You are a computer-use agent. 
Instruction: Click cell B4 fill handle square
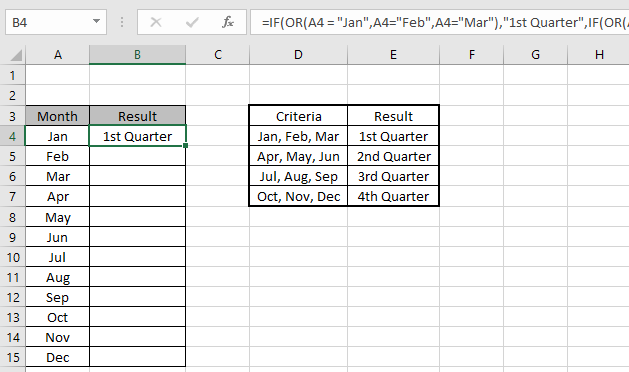(x=185, y=146)
